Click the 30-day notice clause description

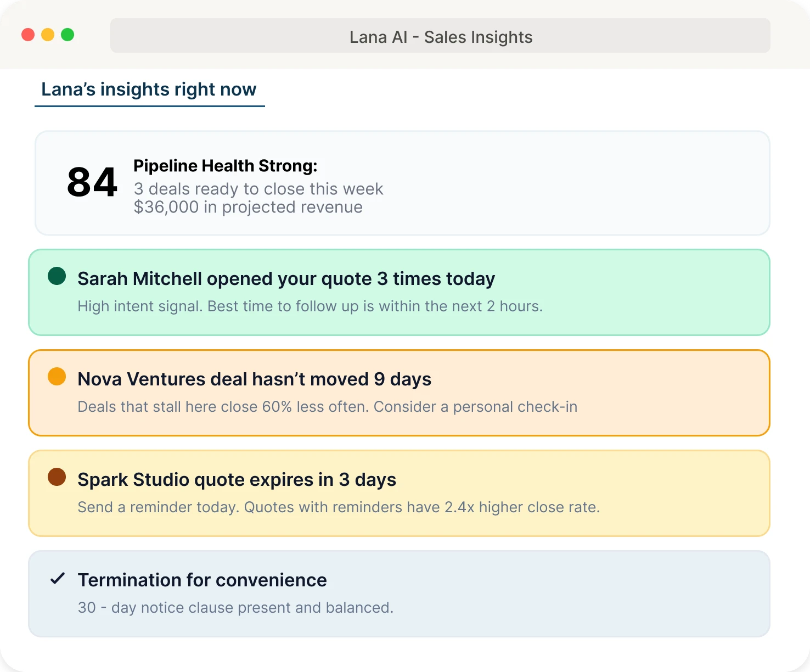pyautogui.click(x=235, y=608)
